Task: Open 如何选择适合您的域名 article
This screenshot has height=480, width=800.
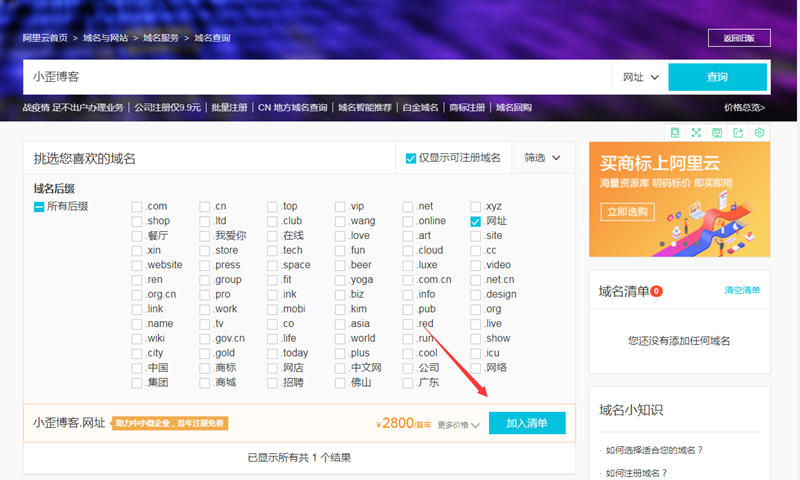Action: click(654, 450)
